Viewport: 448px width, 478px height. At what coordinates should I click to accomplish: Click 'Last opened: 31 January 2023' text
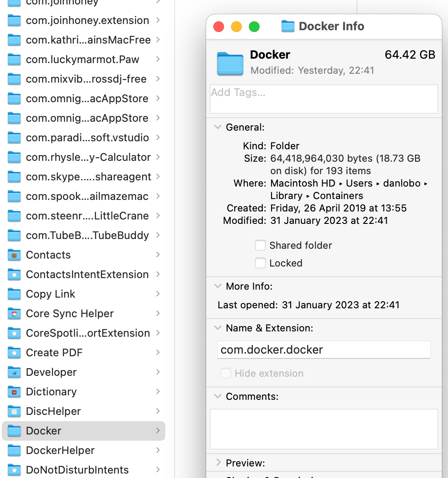308,305
